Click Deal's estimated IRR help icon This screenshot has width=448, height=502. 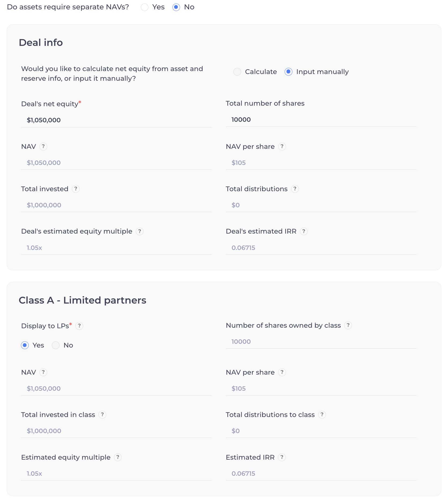(303, 231)
